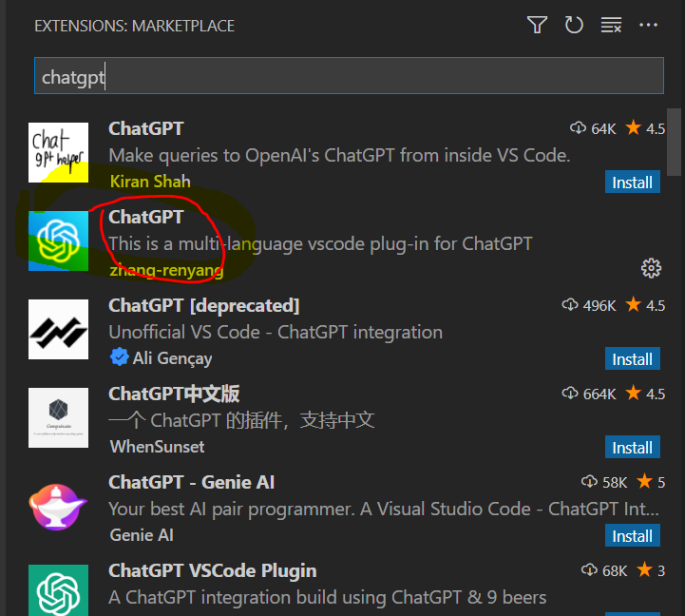Refresh the extensions marketplace list
The height and width of the screenshot is (616, 685).
click(x=574, y=25)
